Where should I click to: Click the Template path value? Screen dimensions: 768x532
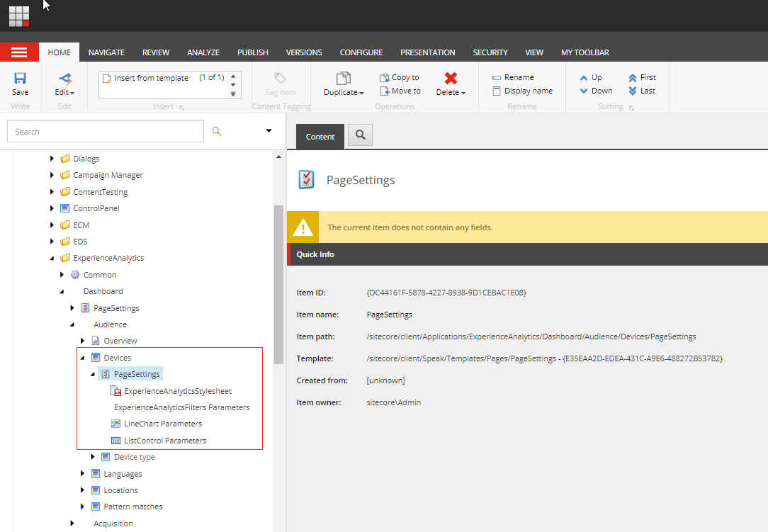click(544, 358)
